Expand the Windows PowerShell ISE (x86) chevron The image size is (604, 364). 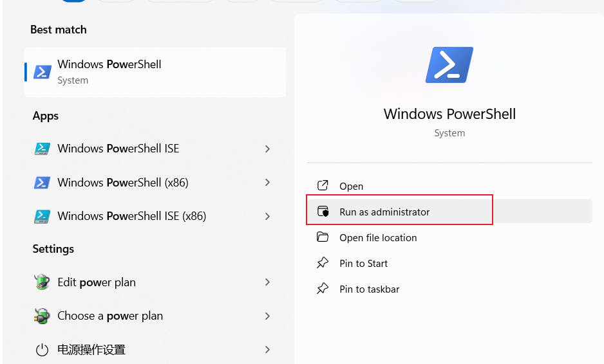(x=267, y=216)
